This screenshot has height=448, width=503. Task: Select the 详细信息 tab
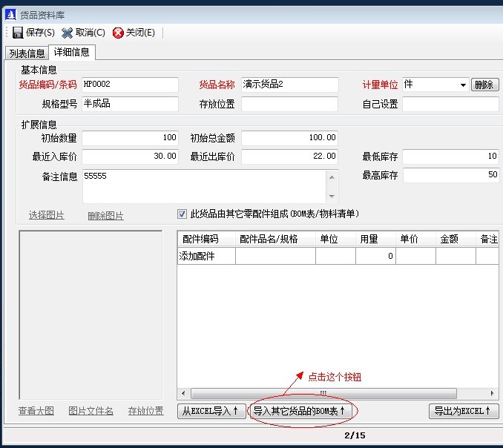[x=72, y=52]
